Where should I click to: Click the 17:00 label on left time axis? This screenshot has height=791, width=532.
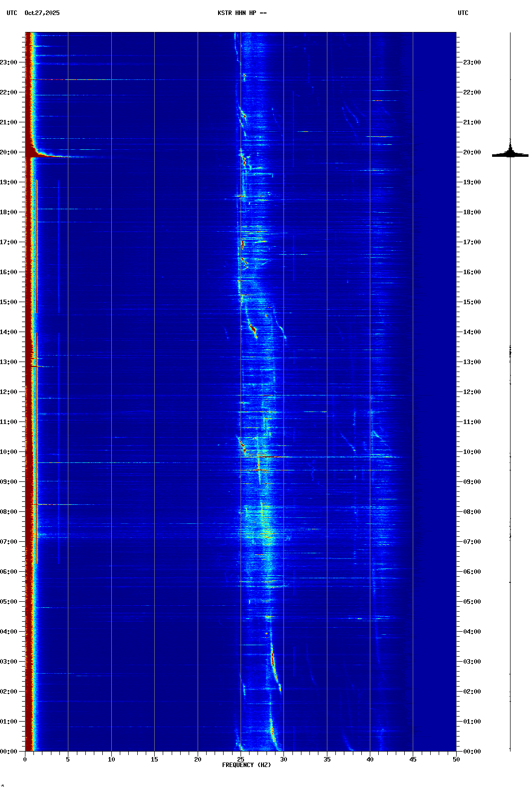pyautogui.click(x=8, y=242)
